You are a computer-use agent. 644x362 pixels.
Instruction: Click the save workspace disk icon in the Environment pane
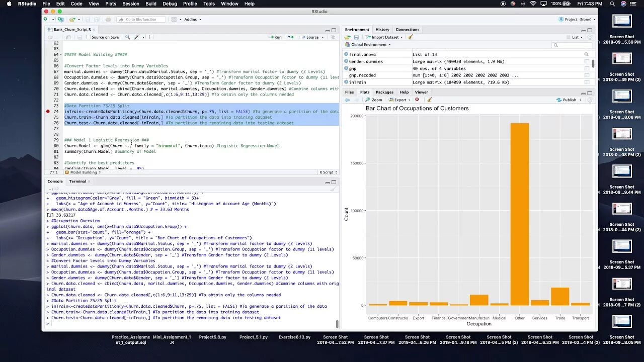coord(356,37)
